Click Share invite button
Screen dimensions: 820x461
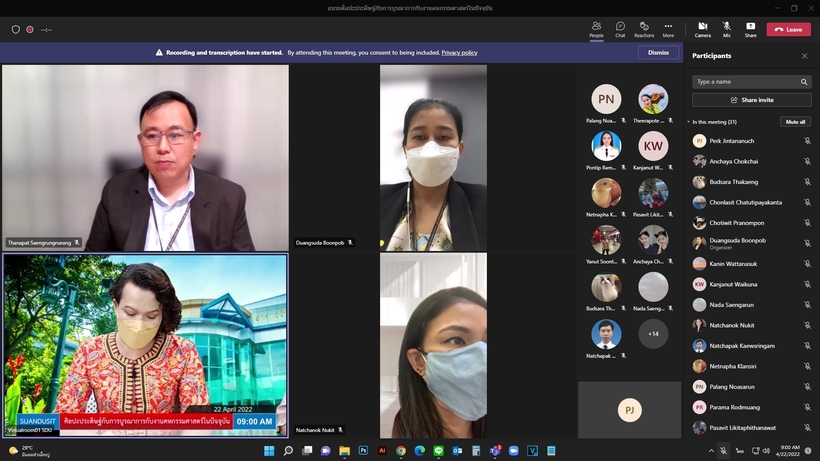(751, 100)
